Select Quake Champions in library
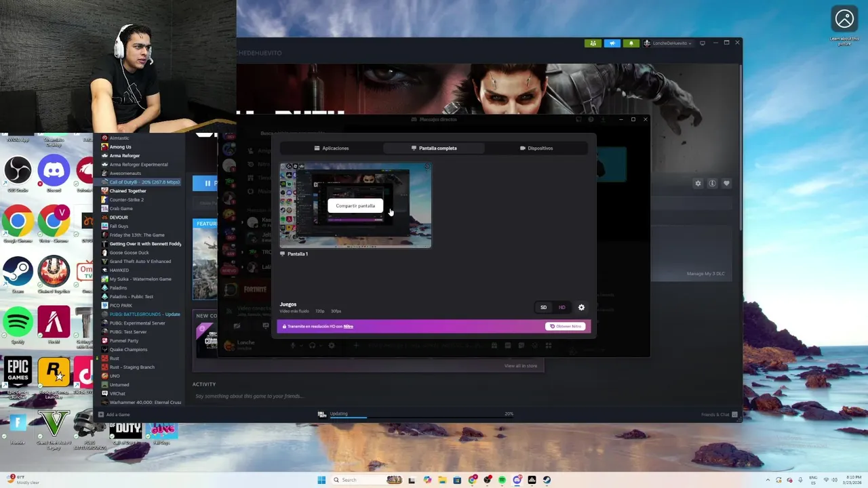The width and height of the screenshot is (868, 488). [128, 350]
